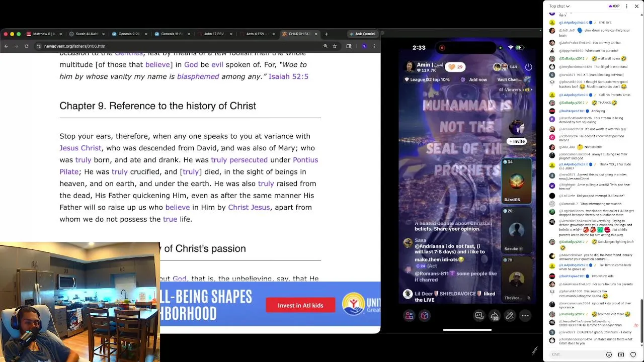Click Invest in Atl kids ad button
644x362 pixels.
300,305
